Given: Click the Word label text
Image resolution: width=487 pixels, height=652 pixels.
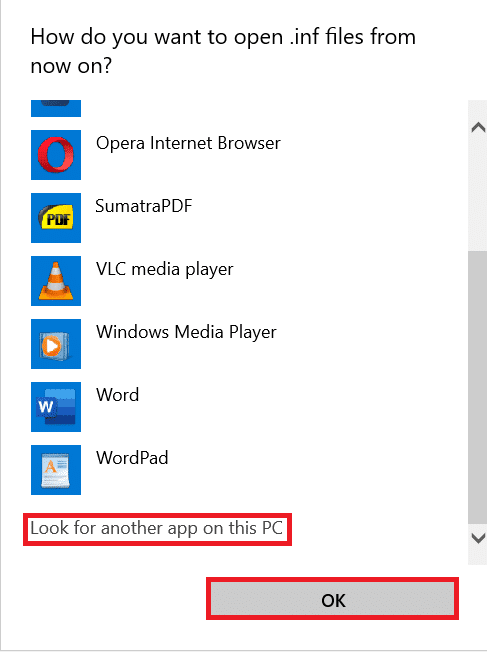Looking at the screenshot, I should 118,395.
